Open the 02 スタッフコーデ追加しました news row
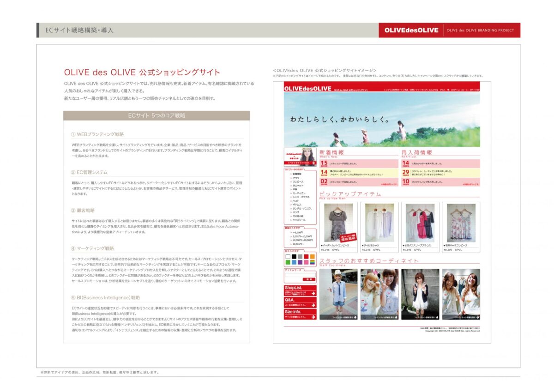The width and height of the screenshot is (554, 392). (359, 182)
